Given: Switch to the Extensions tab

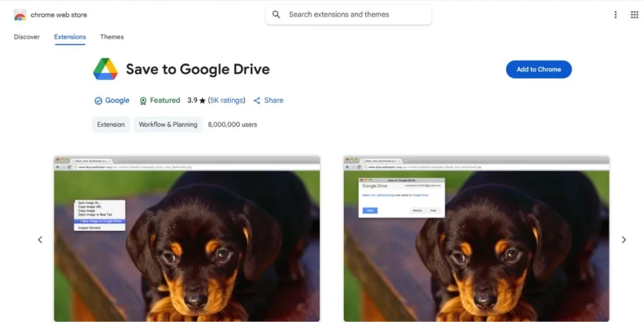Looking at the screenshot, I should [x=70, y=37].
